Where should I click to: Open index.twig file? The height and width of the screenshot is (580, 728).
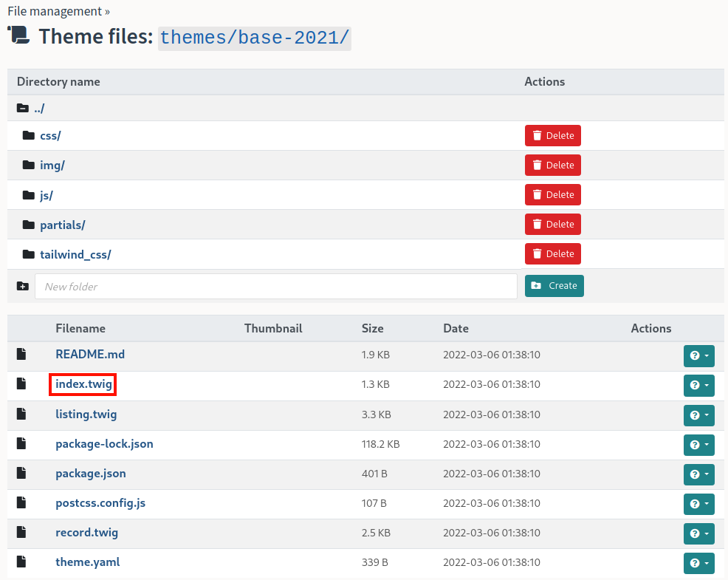pos(83,384)
